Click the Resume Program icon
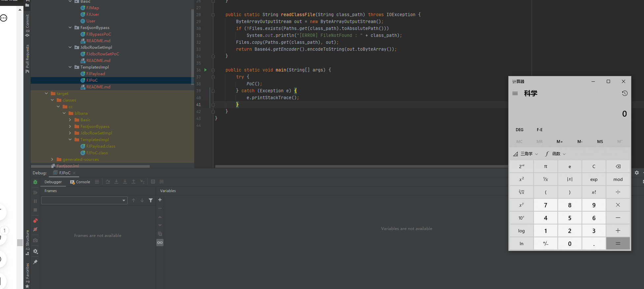This screenshot has width=644, height=289. pos(35,192)
